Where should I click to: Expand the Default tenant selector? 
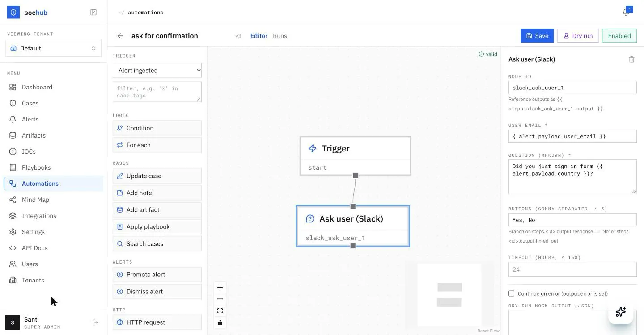pos(53,48)
